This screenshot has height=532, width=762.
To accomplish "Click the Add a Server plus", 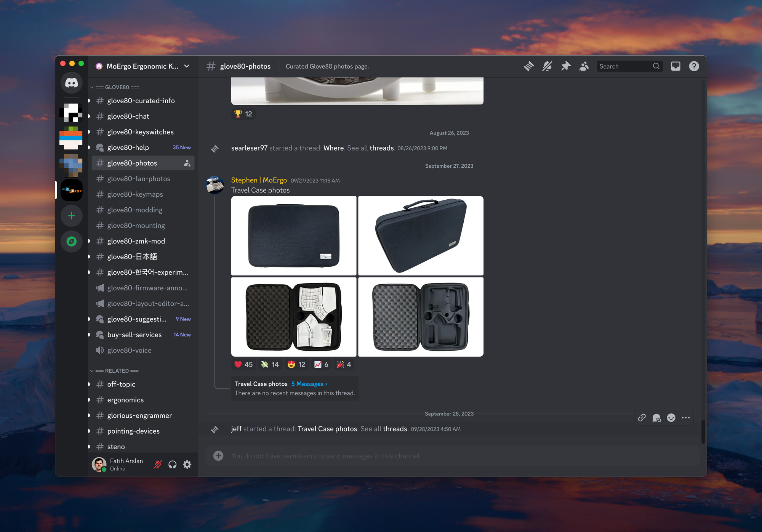I will point(71,216).
